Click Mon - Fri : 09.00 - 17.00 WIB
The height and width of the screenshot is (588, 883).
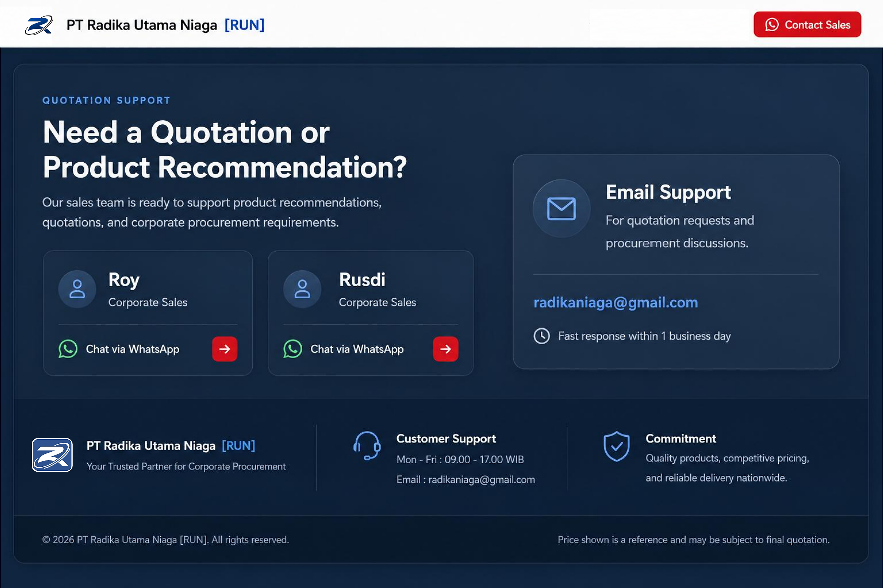pyautogui.click(x=460, y=459)
